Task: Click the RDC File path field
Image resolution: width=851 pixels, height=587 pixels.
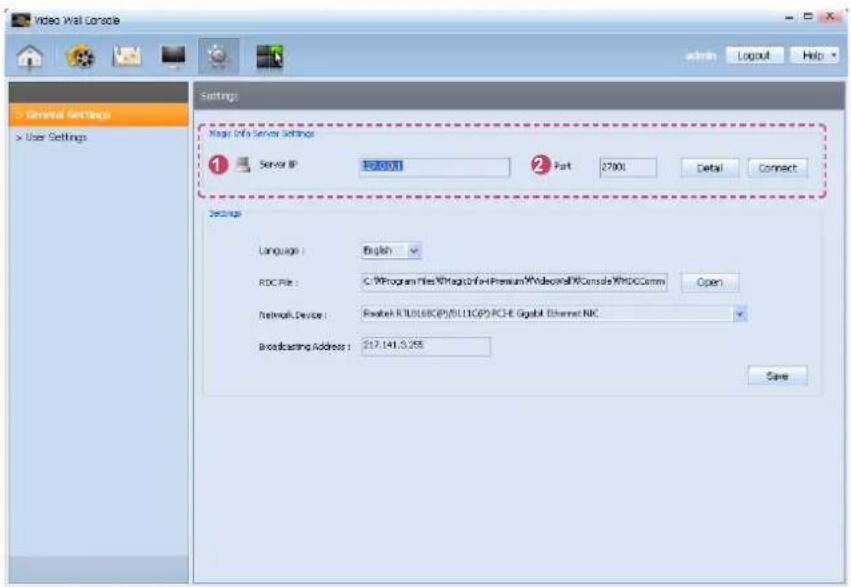Action: (514, 282)
